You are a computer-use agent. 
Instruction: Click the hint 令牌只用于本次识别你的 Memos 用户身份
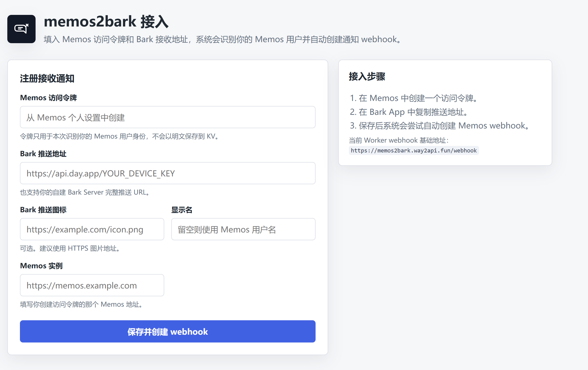[119, 136]
